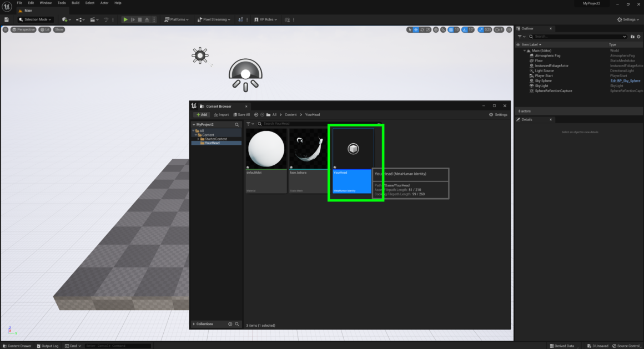Stop the play session
The image size is (644, 349).
tap(140, 19)
